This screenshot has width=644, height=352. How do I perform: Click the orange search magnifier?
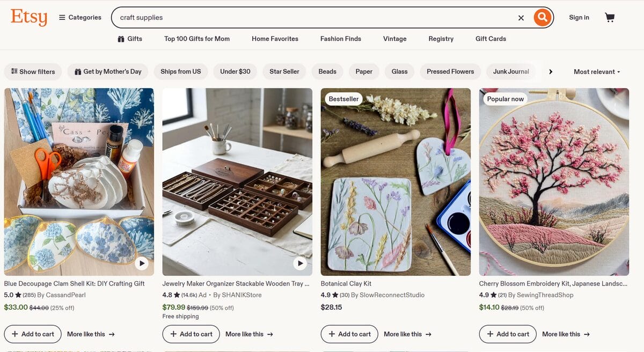point(541,17)
